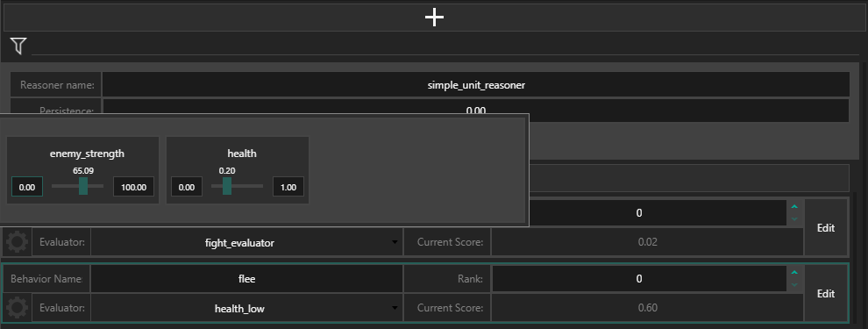Click the enemy_strength label
This screenshot has width=868, height=329.
pos(87,154)
